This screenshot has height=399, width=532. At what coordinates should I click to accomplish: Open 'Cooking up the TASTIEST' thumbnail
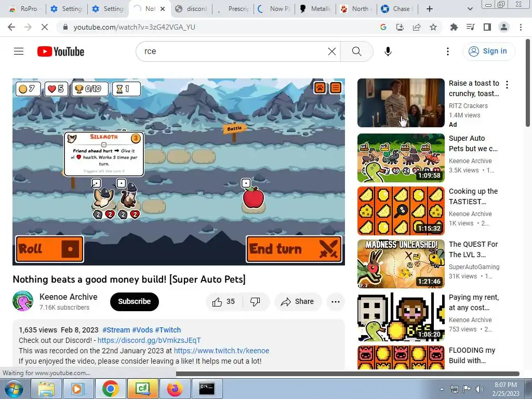pos(401,211)
